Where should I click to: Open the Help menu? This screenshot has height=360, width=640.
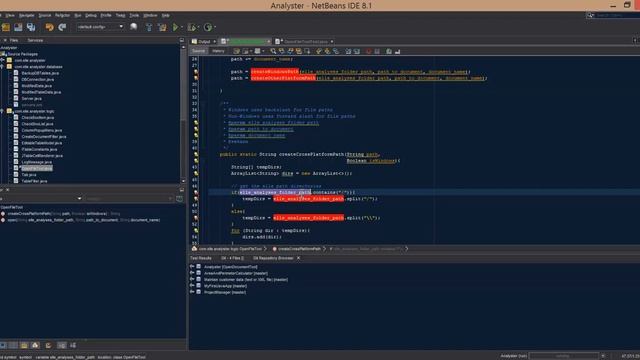[165, 16]
